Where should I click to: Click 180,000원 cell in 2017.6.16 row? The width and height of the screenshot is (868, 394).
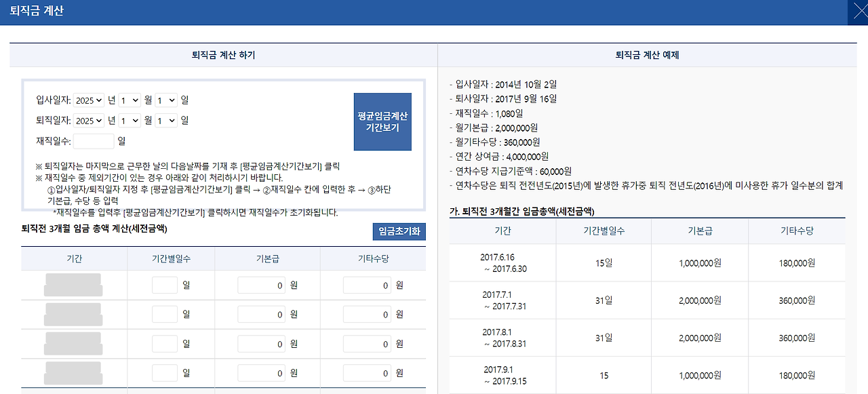797,263
